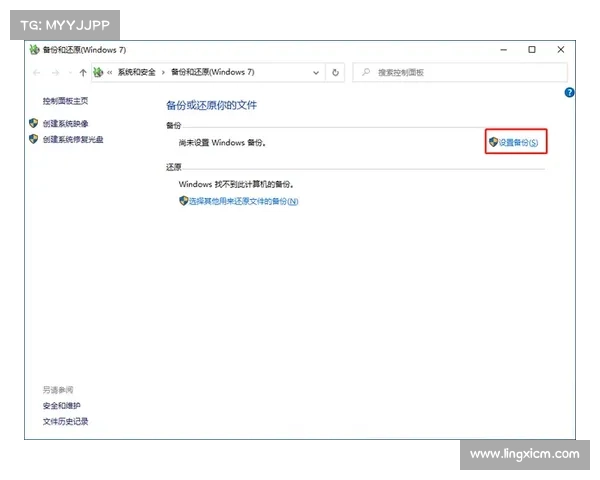
Task: Click the control panel icon in the address bar
Action: point(99,73)
